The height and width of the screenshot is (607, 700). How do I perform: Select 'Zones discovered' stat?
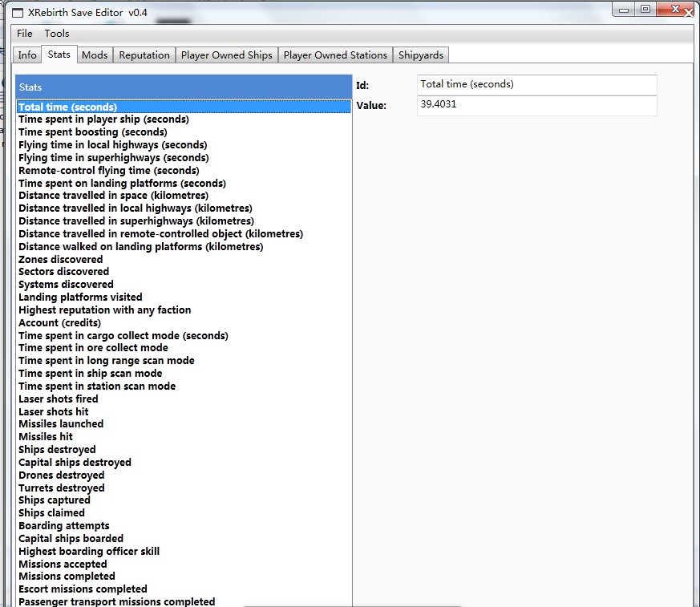[x=184, y=259]
